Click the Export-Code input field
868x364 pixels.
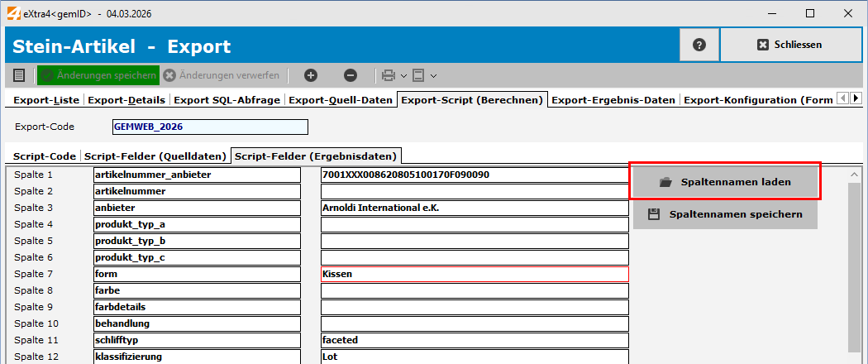pos(210,127)
